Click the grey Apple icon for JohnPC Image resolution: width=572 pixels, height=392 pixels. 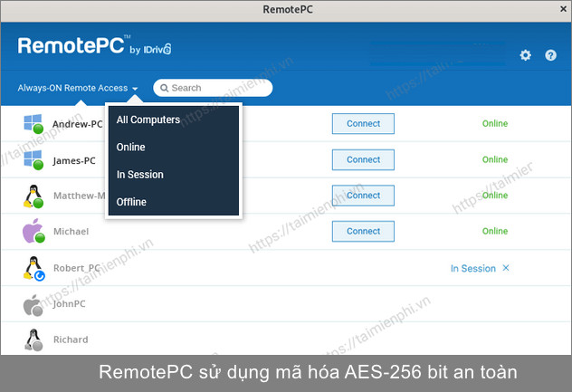(x=33, y=305)
